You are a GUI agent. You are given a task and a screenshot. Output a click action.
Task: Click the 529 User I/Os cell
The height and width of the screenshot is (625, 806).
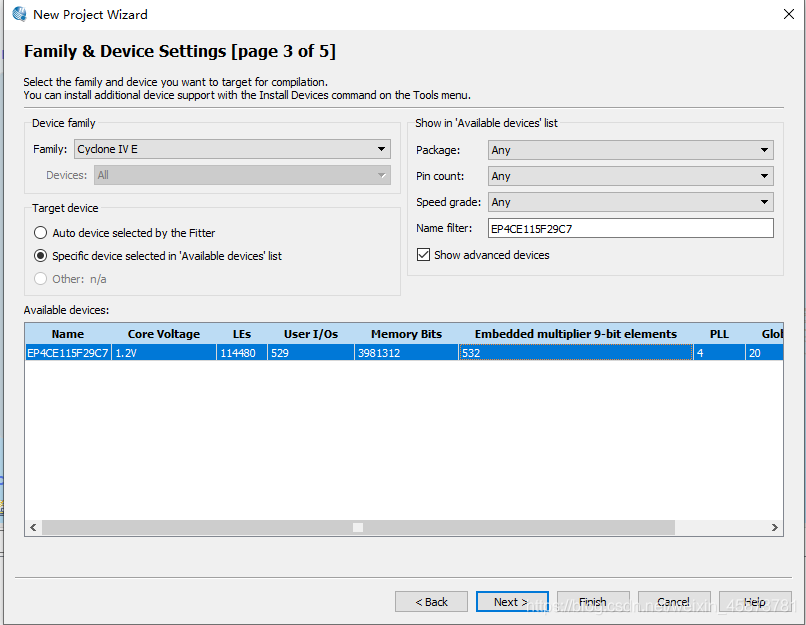[311, 353]
